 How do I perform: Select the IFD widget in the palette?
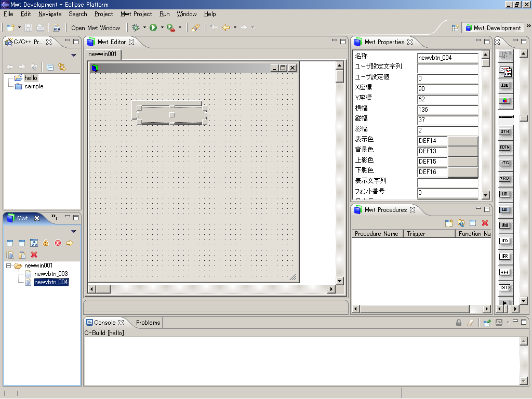pyautogui.click(x=505, y=241)
